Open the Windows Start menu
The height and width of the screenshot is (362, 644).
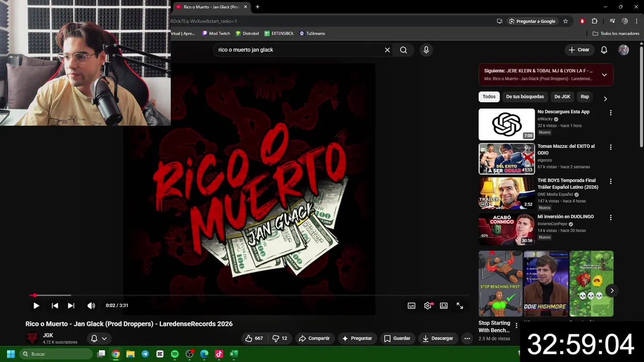[11, 354]
